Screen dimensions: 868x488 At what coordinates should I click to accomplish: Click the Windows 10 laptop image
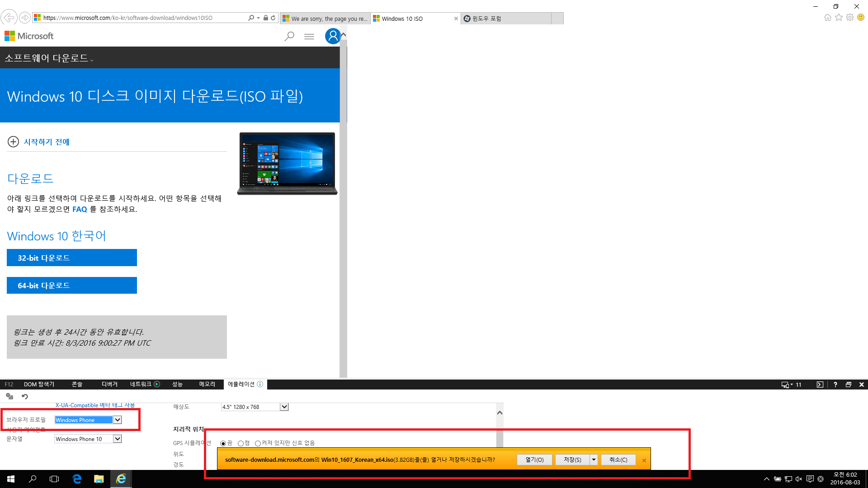[x=287, y=164]
